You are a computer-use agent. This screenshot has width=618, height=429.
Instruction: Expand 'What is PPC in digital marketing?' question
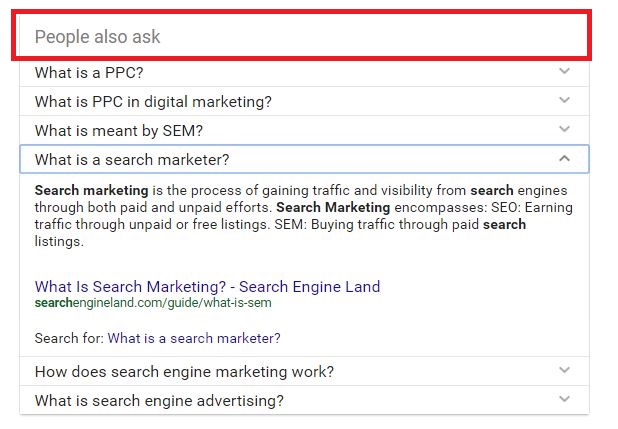(x=152, y=102)
